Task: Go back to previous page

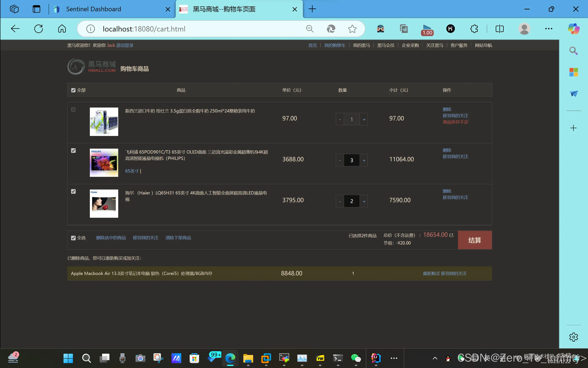Action: pyautogui.click(x=15, y=29)
